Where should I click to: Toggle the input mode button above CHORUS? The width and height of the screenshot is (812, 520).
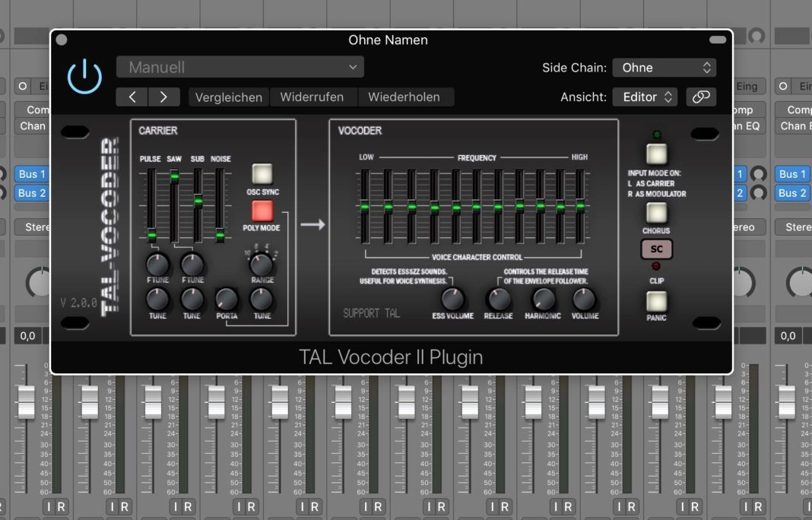coord(656,154)
